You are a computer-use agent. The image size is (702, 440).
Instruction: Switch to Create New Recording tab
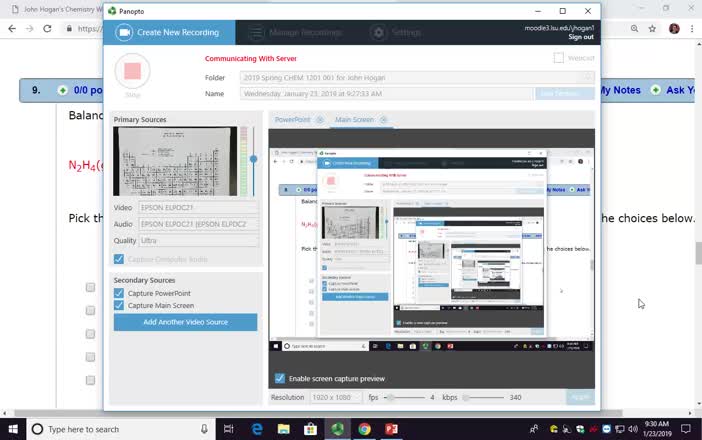[170, 32]
